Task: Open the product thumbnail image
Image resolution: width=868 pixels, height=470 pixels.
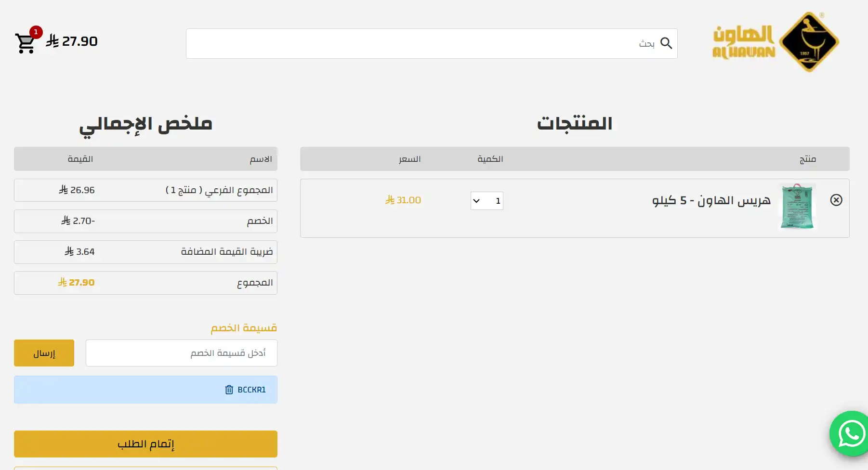Action: coord(797,206)
